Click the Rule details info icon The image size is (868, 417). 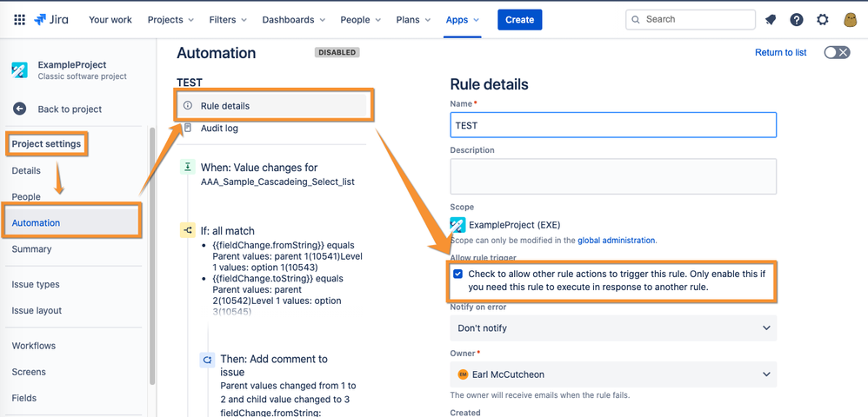pos(188,106)
